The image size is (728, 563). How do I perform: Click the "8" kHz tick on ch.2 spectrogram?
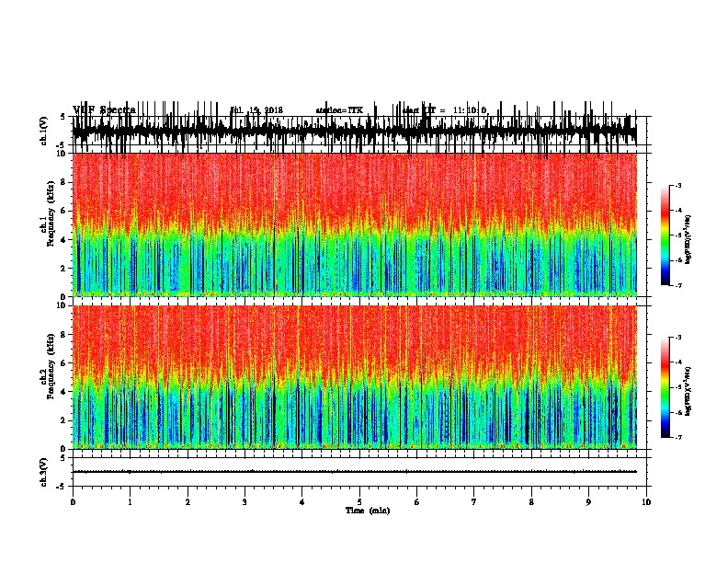click(63, 335)
